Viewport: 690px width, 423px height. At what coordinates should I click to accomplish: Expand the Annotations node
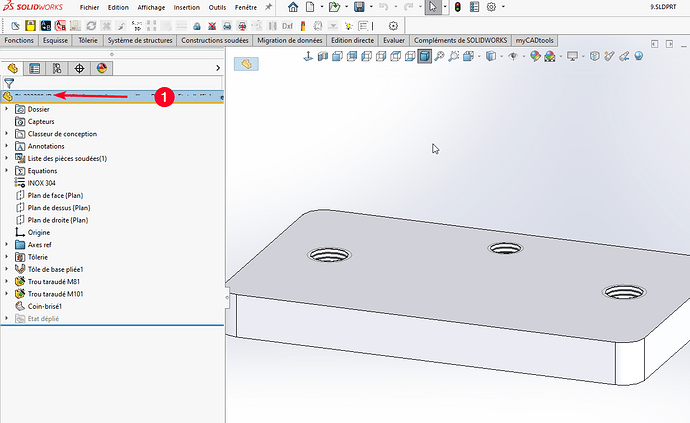point(6,146)
